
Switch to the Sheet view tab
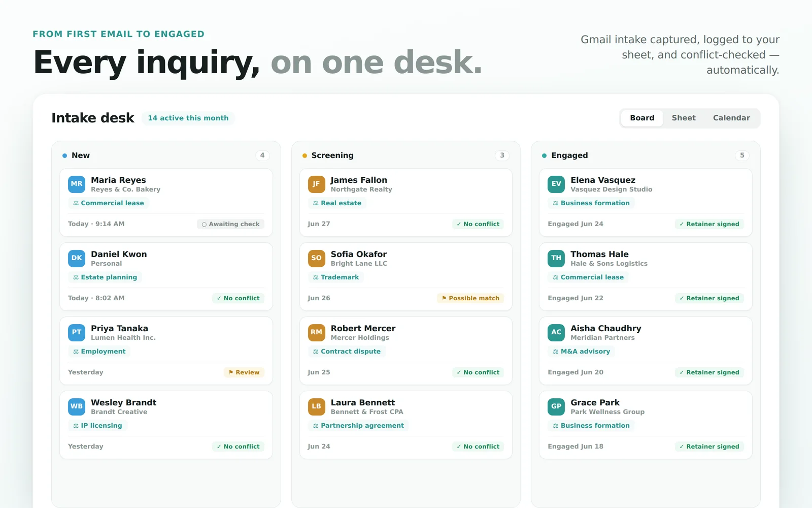tap(684, 118)
